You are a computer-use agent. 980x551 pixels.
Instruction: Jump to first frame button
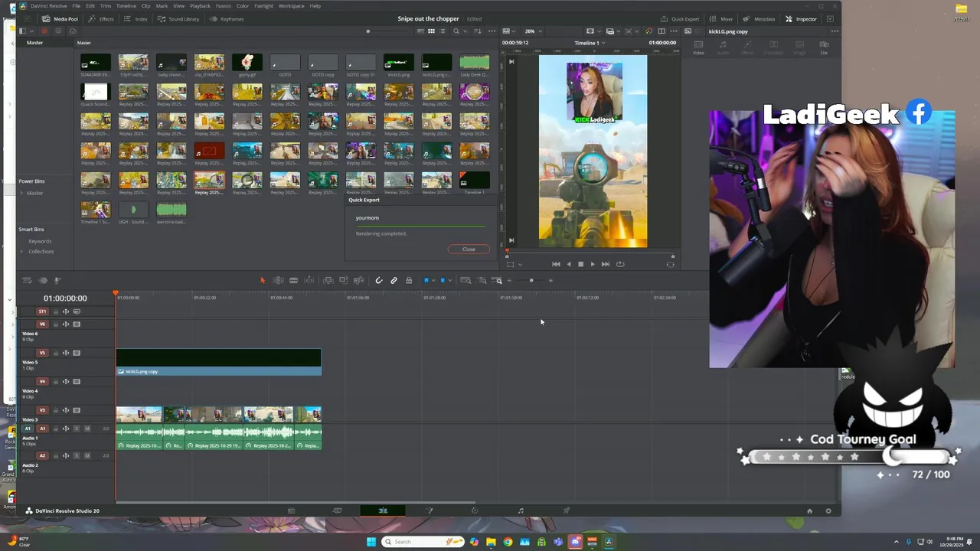pos(556,264)
